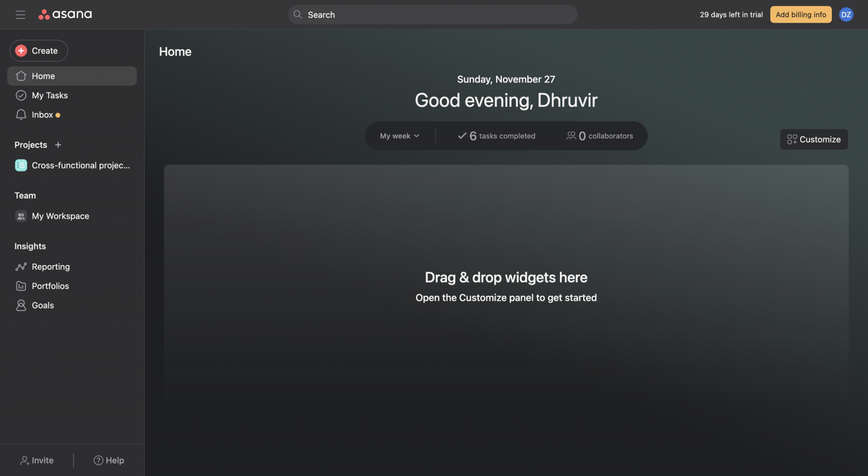The image size is (868, 476).
Task: Open the DZ profile avatar menu
Action: click(x=846, y=15)
